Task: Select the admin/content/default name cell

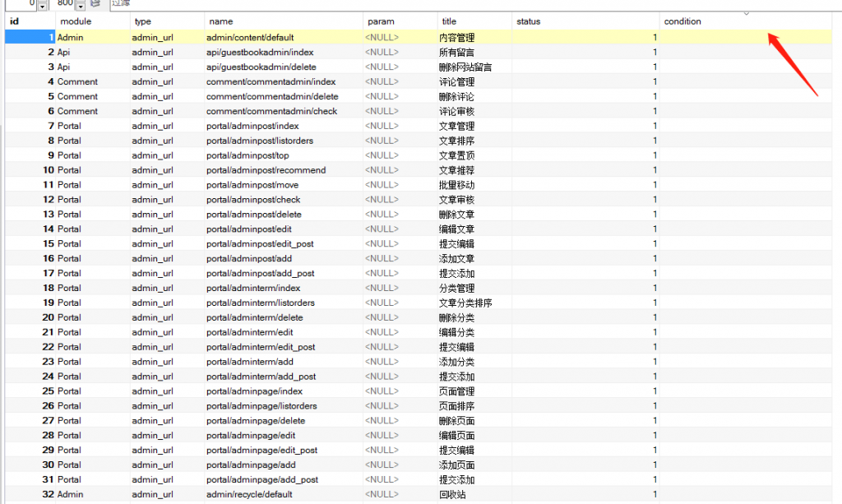Action: 250,37
